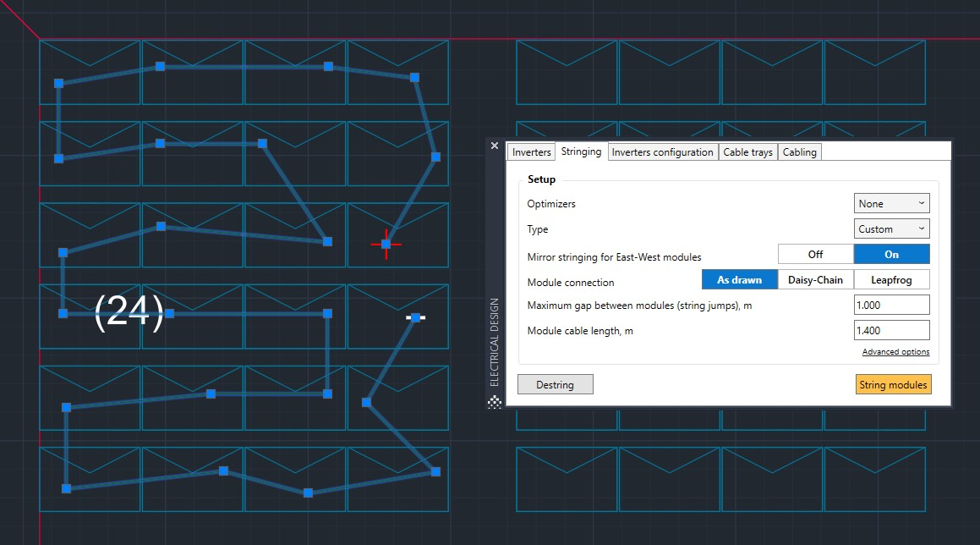Click the dotted grip icon below Electrical Design
Screen dimensions: 980x545
[495, 401]
